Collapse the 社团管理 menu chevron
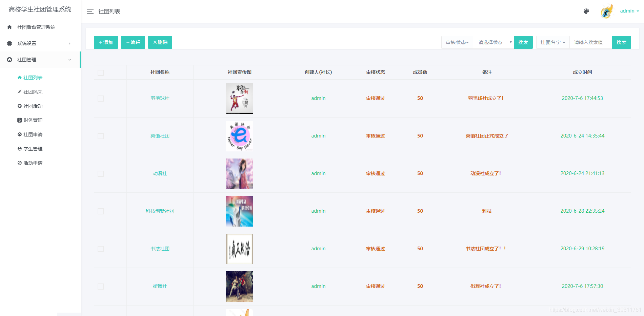 69,60
